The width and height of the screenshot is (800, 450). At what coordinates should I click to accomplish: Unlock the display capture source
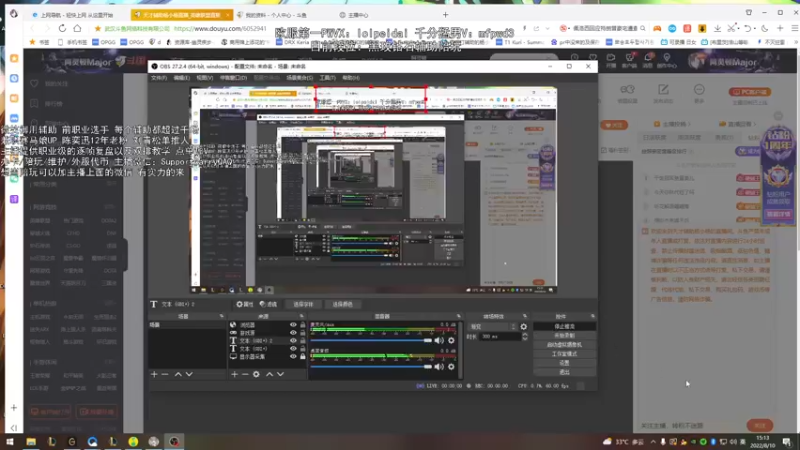pyautogui.click(x=303, y=357)
